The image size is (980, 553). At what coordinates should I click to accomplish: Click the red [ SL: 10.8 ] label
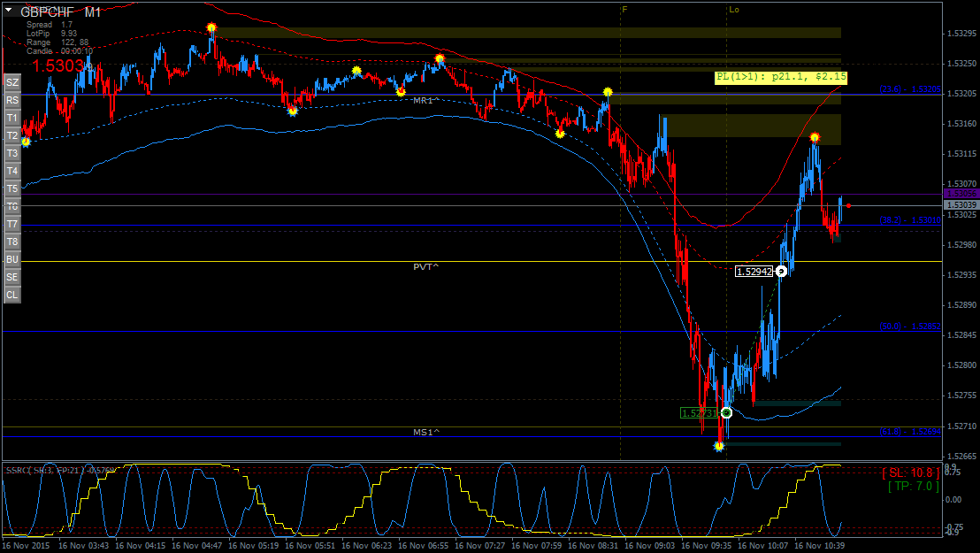910,473
